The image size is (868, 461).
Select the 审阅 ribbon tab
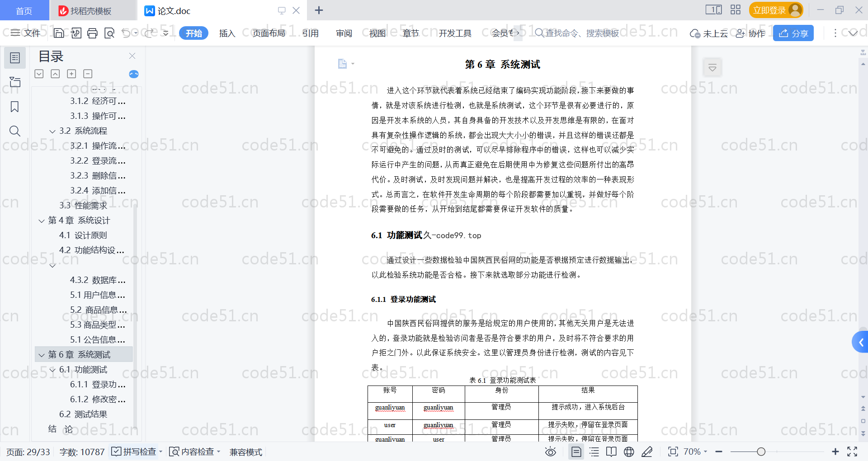[344, 33]
